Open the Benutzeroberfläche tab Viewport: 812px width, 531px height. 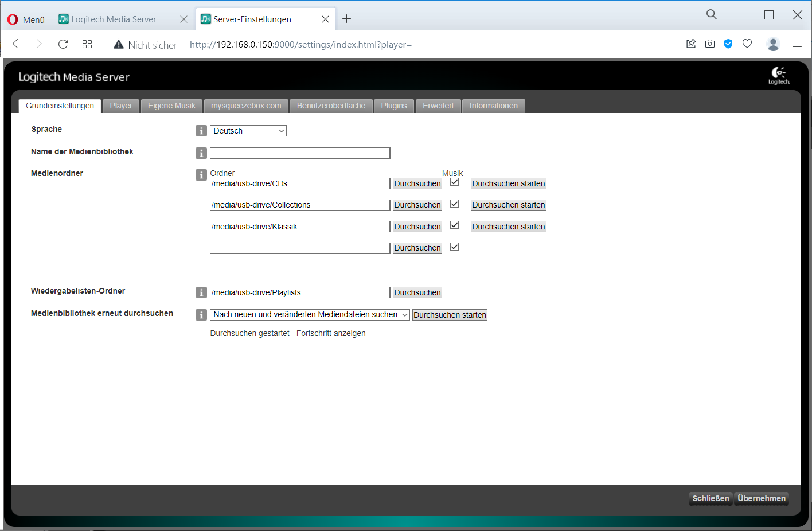point(331,106)
